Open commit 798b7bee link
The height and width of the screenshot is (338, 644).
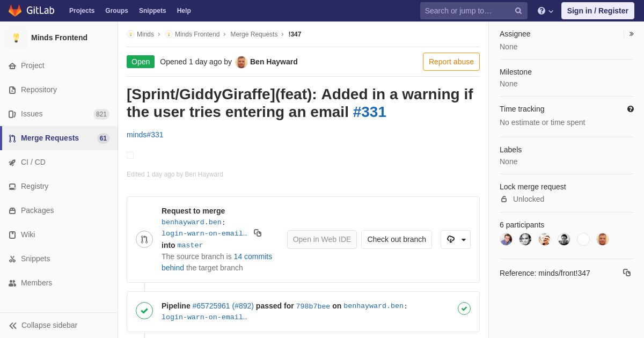313,306
